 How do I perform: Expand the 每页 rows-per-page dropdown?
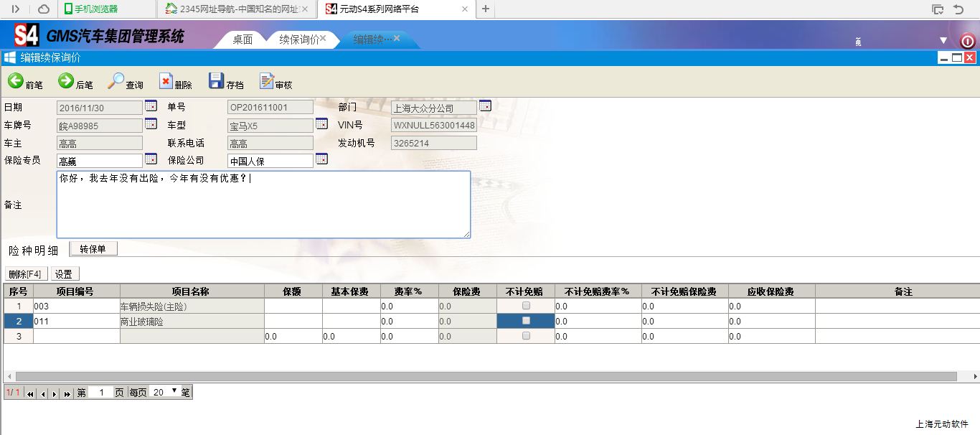(x=174, y=391)
